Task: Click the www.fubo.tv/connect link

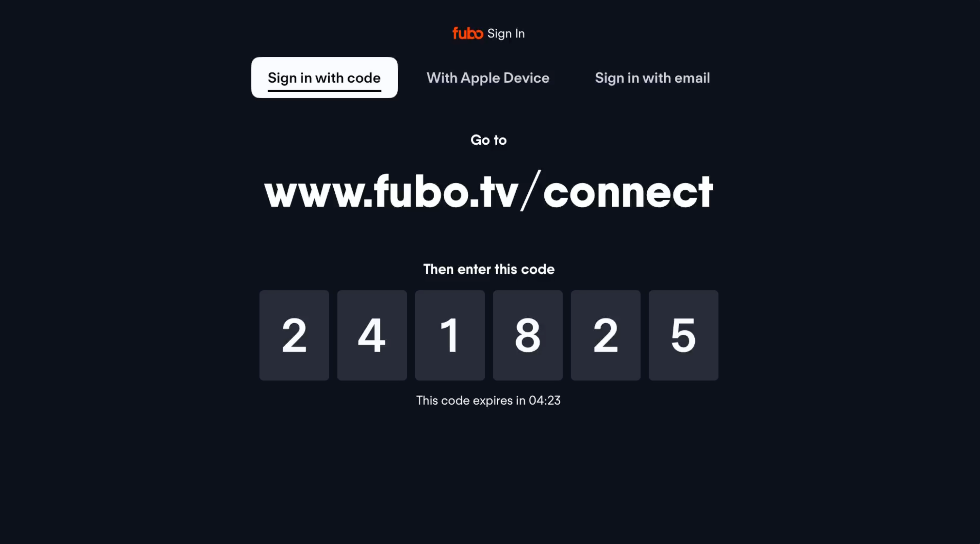Action: [488, 190]
